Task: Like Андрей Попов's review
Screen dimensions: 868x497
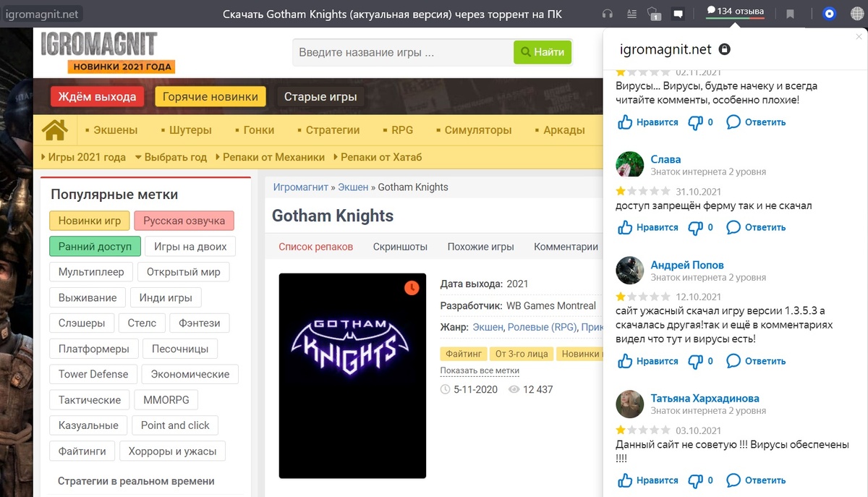Action: point(647,361)
